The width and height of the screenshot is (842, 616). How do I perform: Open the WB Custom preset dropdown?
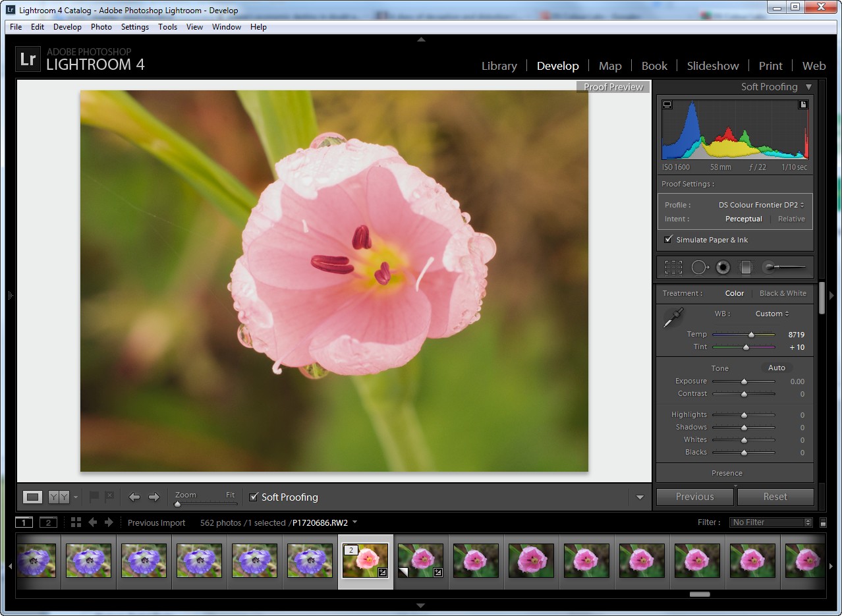772,314
